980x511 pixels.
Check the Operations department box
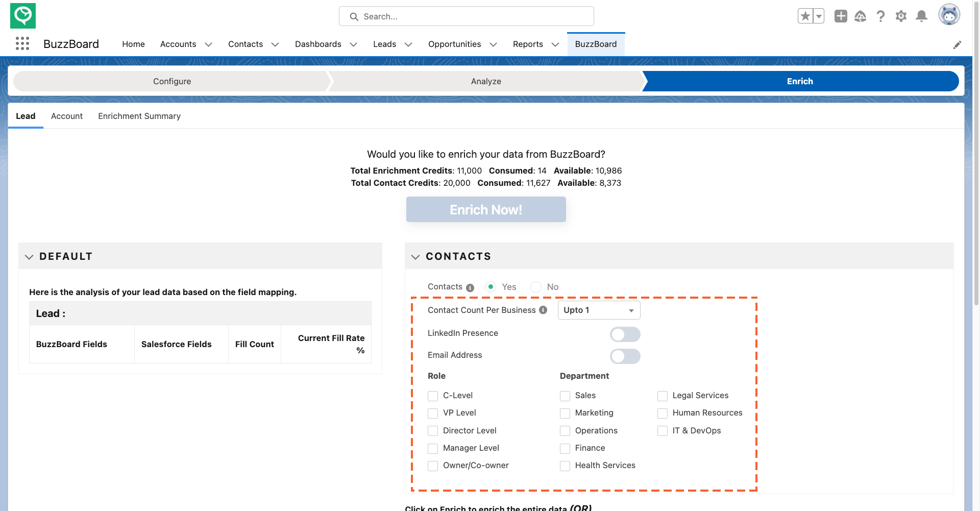[565, 431]
